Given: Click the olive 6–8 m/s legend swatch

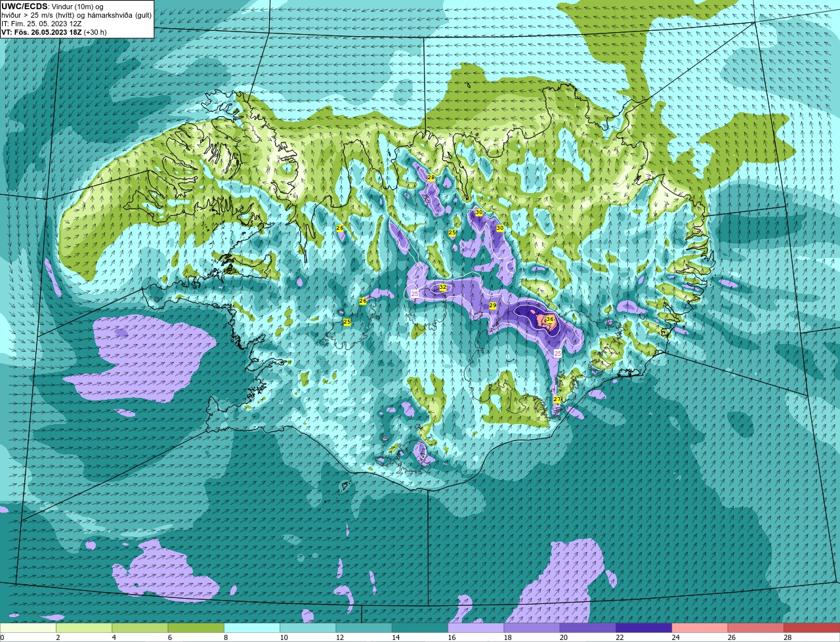Looking at the screenshot, I should (196, 628).
